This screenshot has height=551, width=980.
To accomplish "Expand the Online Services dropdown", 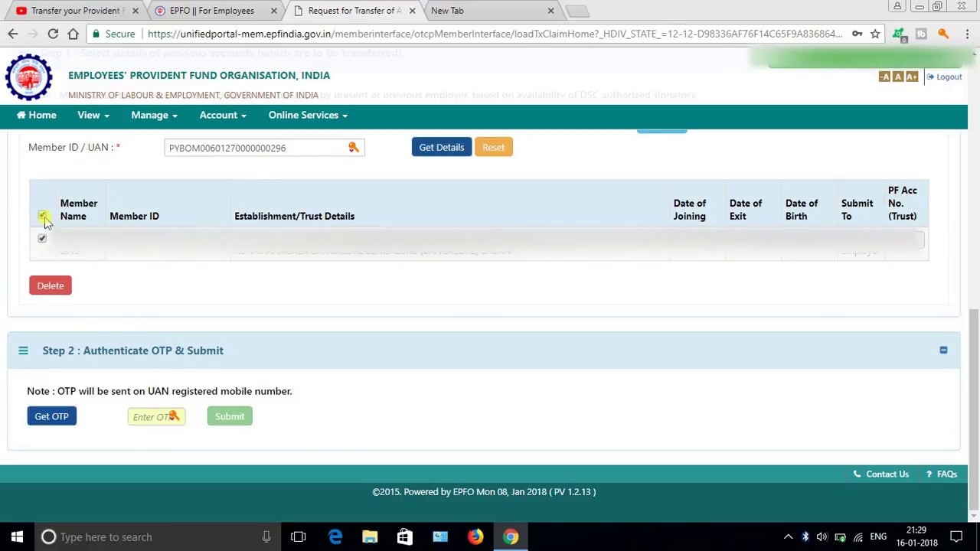I will (x=308, y=115).
